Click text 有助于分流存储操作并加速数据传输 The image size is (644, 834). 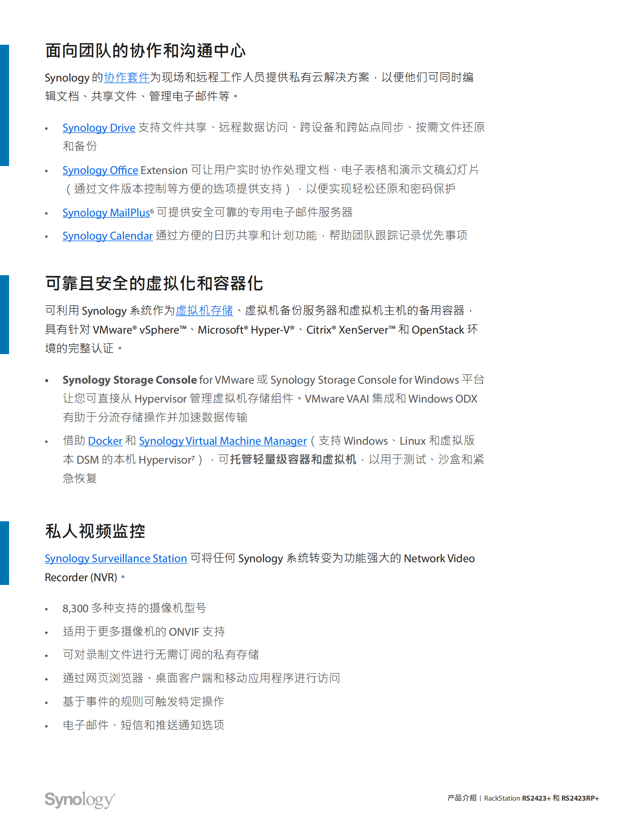pyautogui.click(x=155, y=417)
